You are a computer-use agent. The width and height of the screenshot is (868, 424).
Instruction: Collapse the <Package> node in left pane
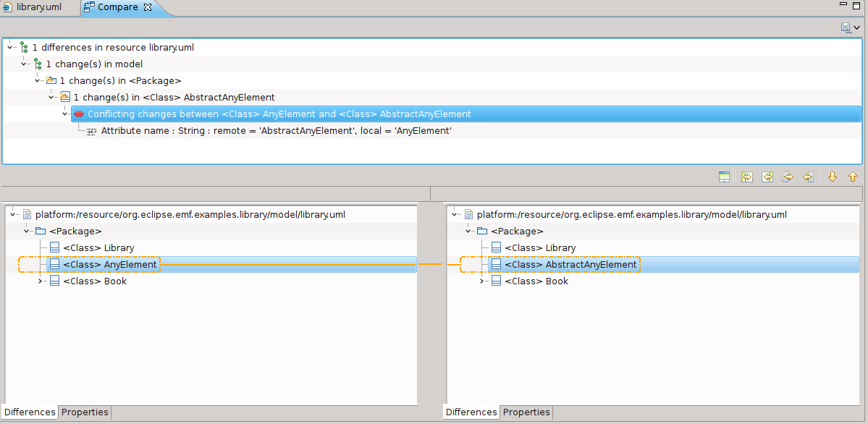[x=26, y=231]
